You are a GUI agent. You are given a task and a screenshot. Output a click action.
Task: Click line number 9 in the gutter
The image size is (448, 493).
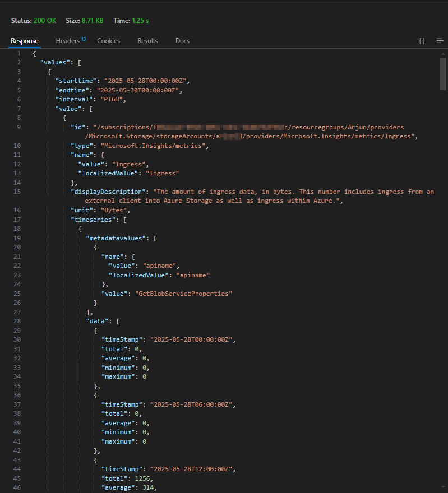point(19,127)
